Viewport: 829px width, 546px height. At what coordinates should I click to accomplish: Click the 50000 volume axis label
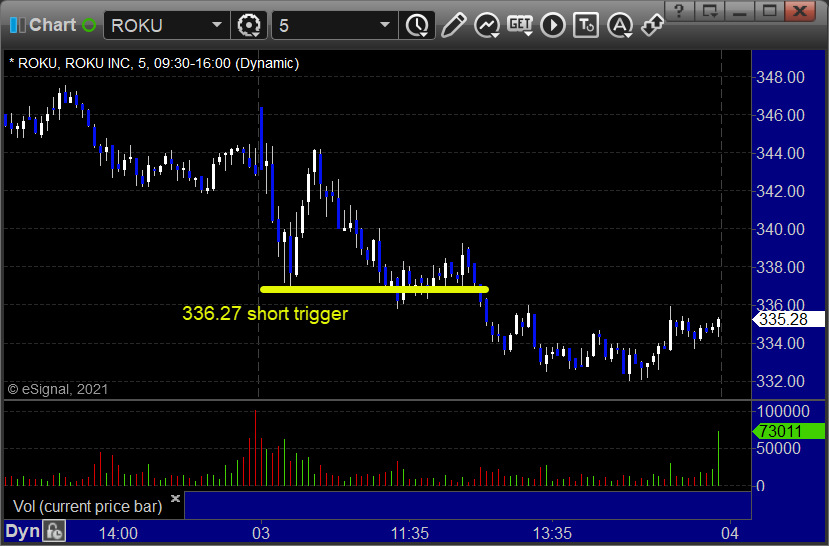[779, 448]
